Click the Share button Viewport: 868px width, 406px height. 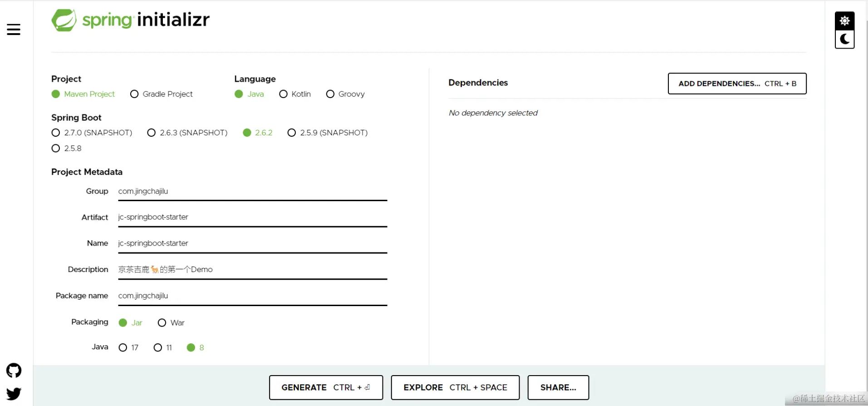coord(558,387)
